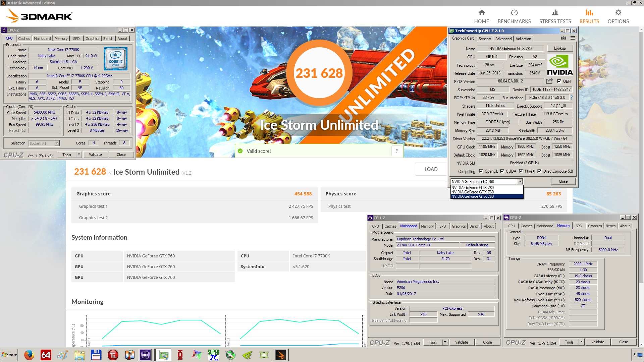The image size is (644, 362).
Task: Open AIDA64 from the taskbar
Action: 46,355
